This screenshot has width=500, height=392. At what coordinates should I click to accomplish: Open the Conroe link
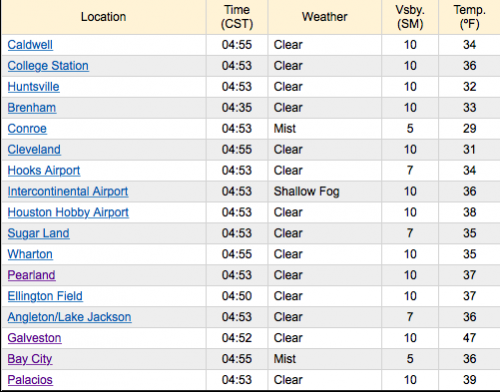[27, 129]
